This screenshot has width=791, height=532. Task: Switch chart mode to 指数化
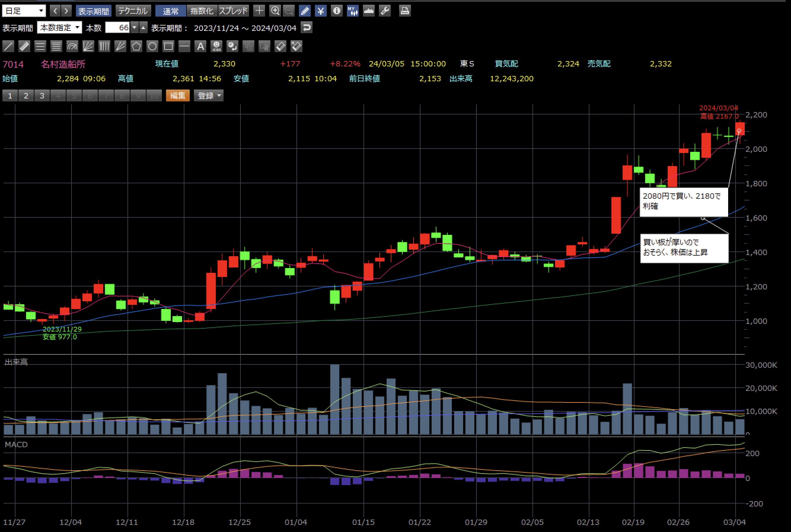point(202,11)
